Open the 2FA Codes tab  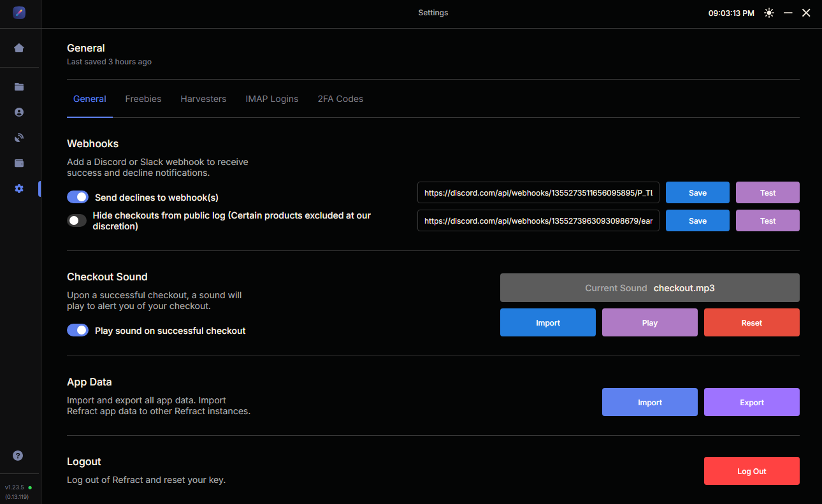(340, 99)
